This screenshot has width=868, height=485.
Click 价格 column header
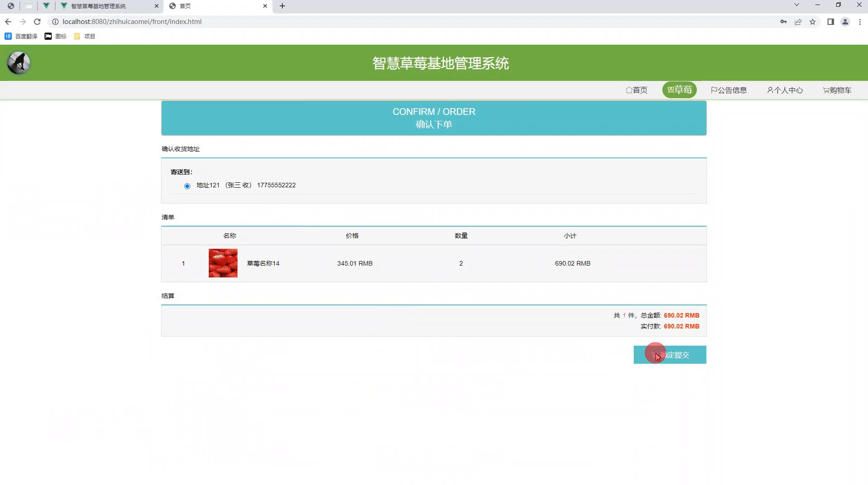[x=352, y=236]
